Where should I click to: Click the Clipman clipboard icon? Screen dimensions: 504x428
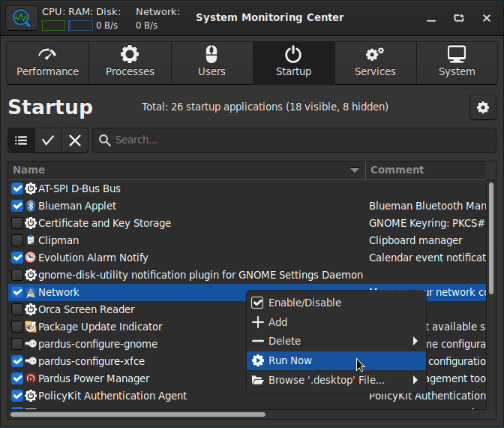[31, 240]
